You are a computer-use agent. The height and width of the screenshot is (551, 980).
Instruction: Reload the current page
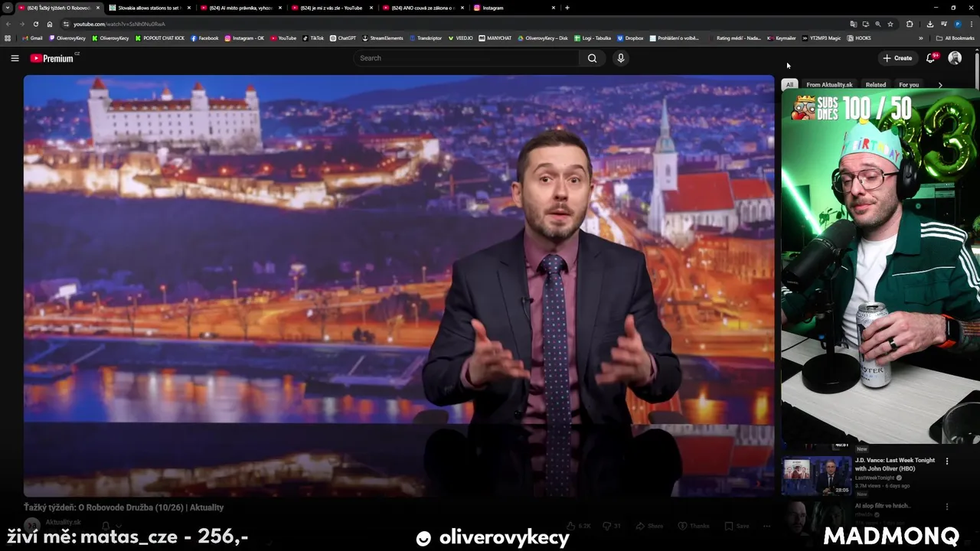(36, 24)
